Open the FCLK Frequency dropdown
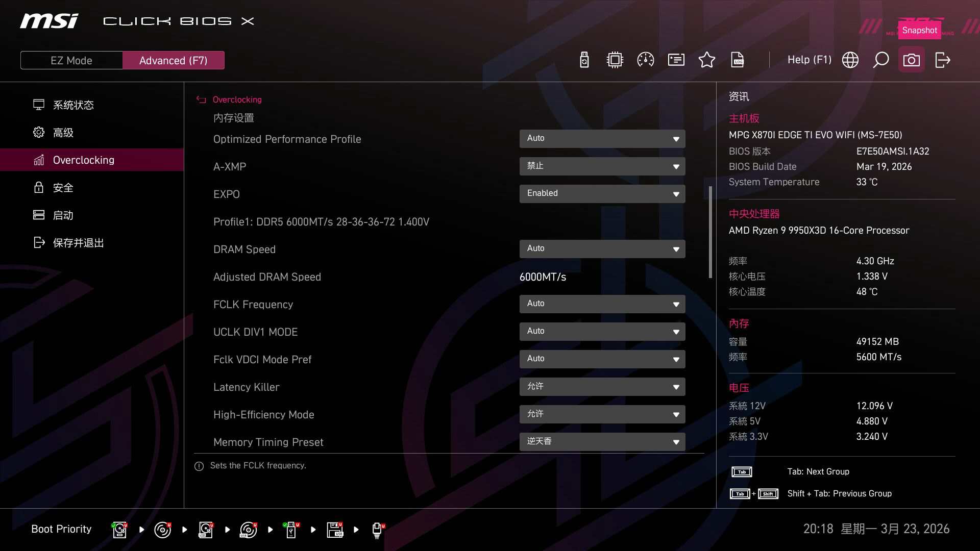The height and width of the screenshot is (551, 980). pyautogui.click(x=602, y=304)
